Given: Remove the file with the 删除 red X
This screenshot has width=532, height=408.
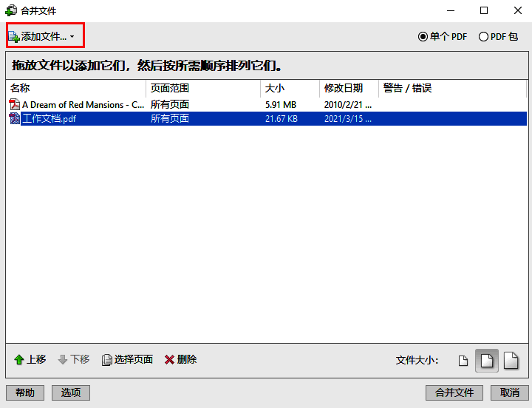Looking at the screenshot, I should coord(180,359).
